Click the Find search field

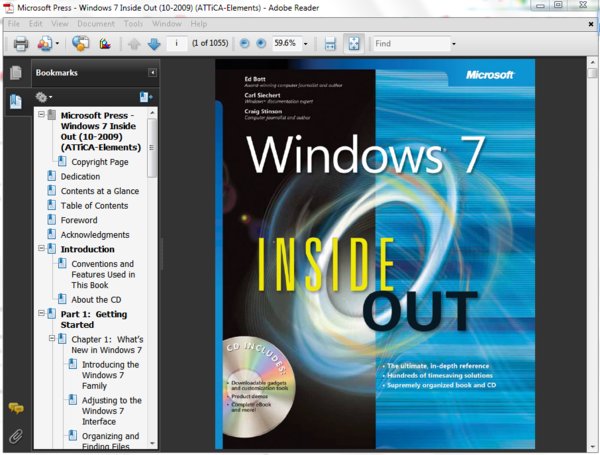[x=411, y=44]
